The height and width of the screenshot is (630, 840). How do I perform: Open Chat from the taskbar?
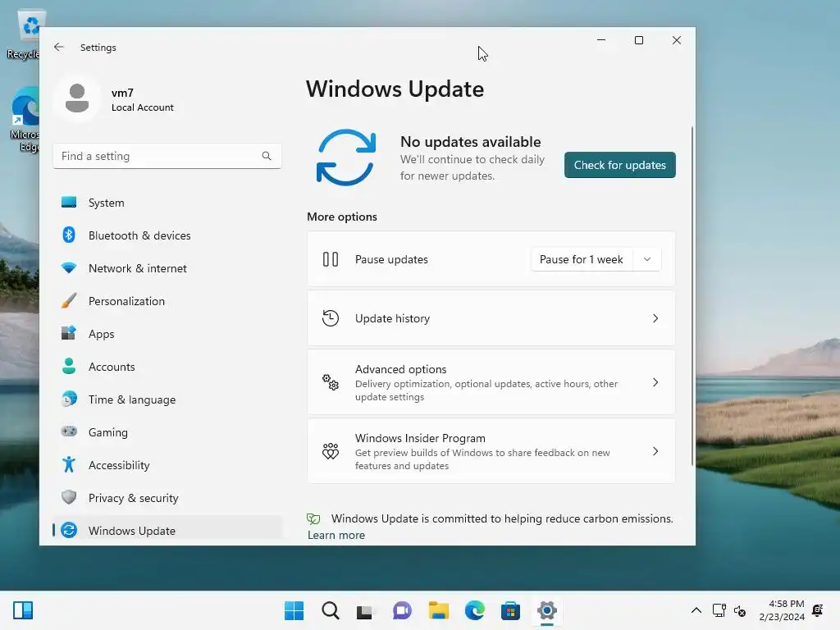[x=402, y=610]
